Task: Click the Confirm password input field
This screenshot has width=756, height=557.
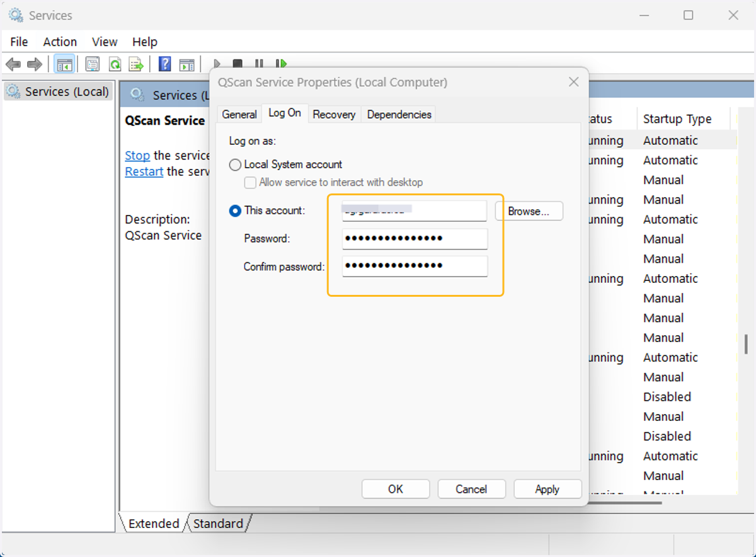Action: (x=415, y=266)
